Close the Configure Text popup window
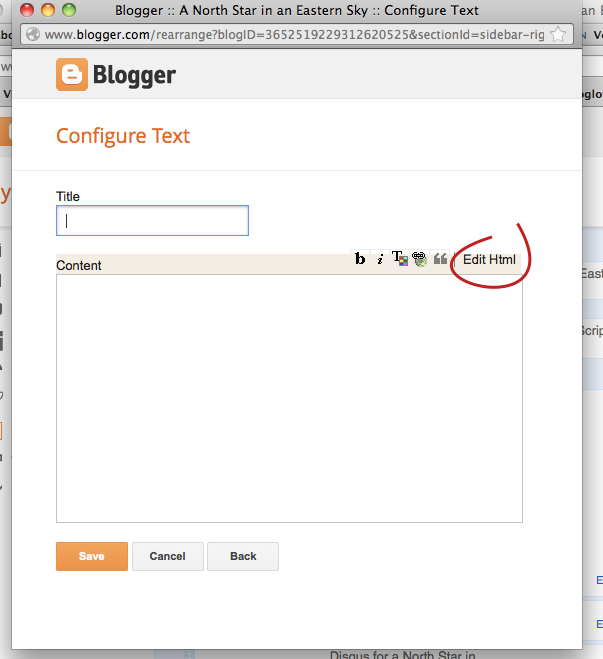 (x=27, y=10)
